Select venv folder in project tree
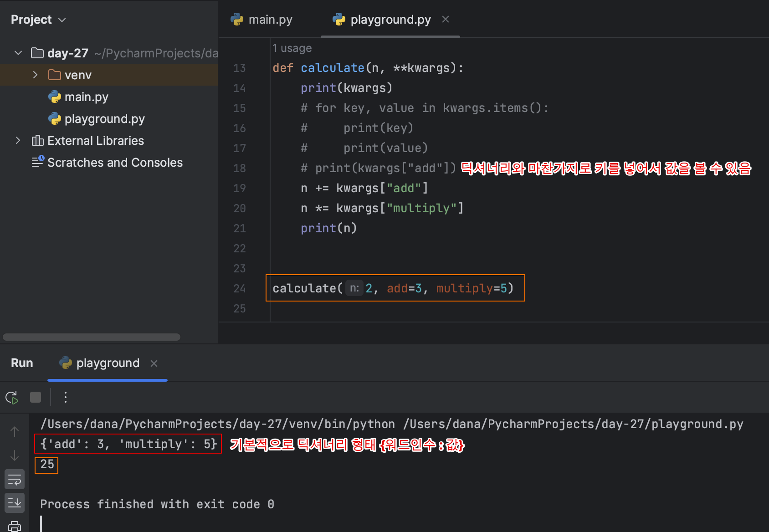Image resolution: width=769 pixels, height=532 pixels. tap(109, 75)
